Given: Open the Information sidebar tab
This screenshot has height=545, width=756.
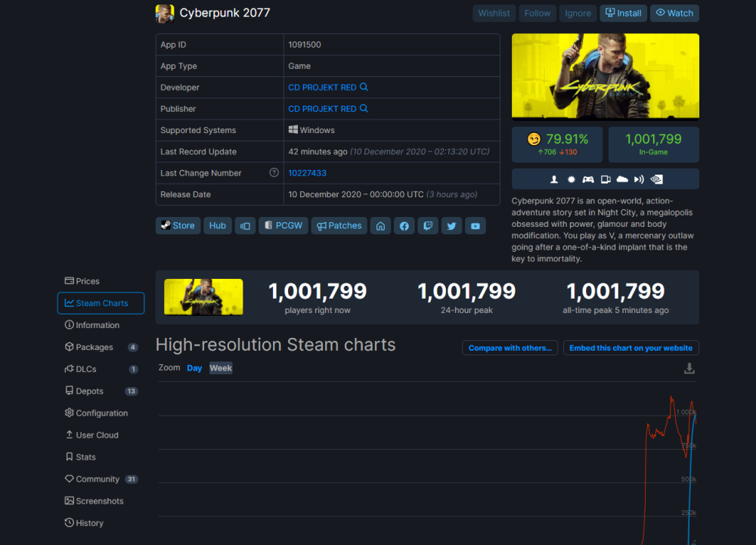Looking at the screenshot, I should [x=101, y=325].
